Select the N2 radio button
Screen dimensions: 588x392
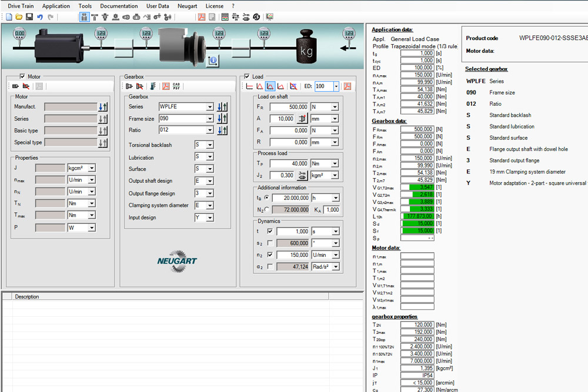coord(267,209)
